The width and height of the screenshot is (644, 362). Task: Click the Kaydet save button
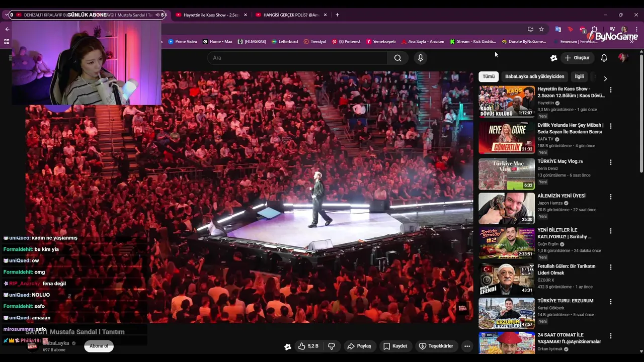395,346
